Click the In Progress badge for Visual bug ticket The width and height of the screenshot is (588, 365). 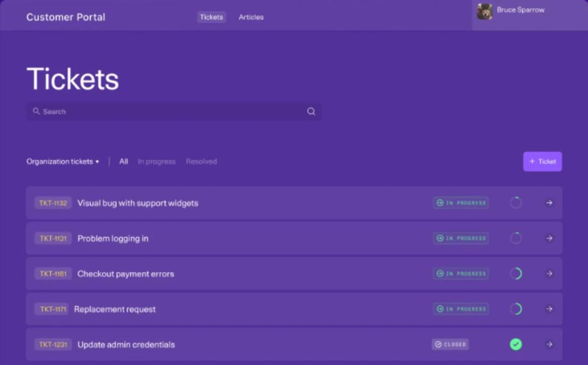tap(461, 203)
